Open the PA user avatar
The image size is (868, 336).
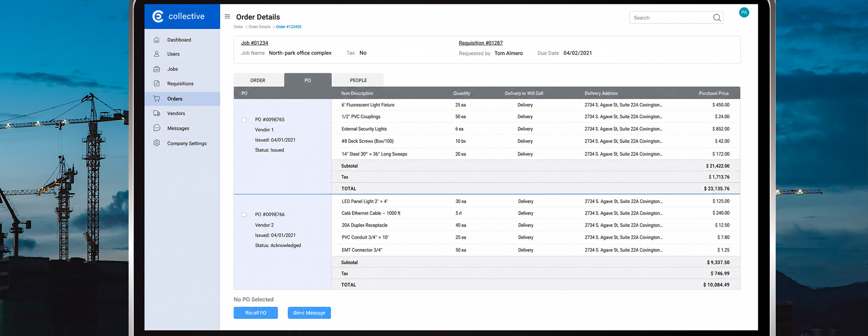744,13
